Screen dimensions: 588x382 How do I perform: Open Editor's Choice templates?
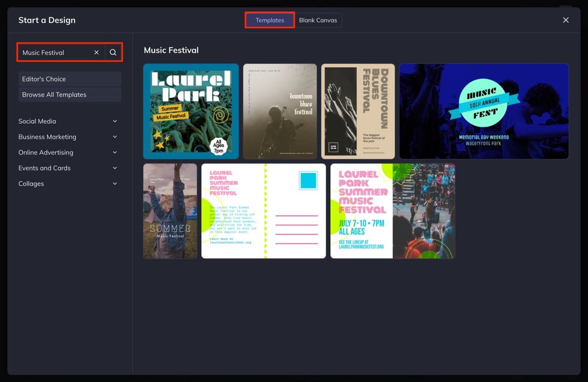pyautogui.click(x=70, y=79)
